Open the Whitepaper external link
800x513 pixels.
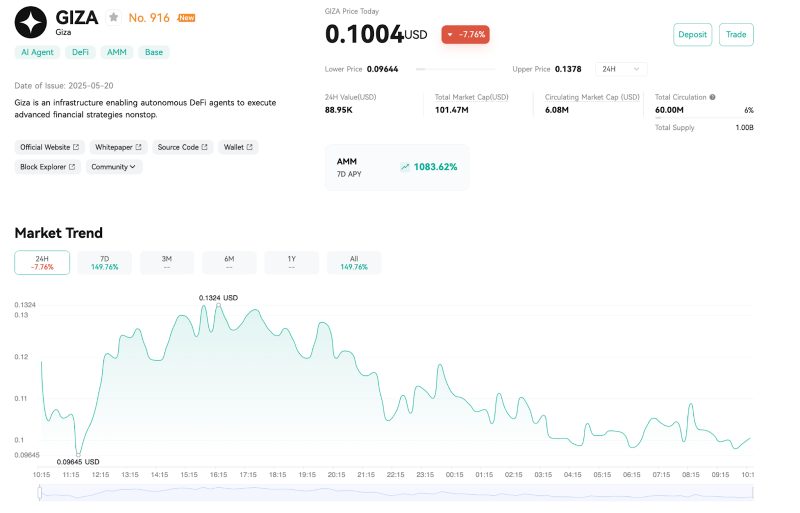pyautogui.click(x=118, y=147)
